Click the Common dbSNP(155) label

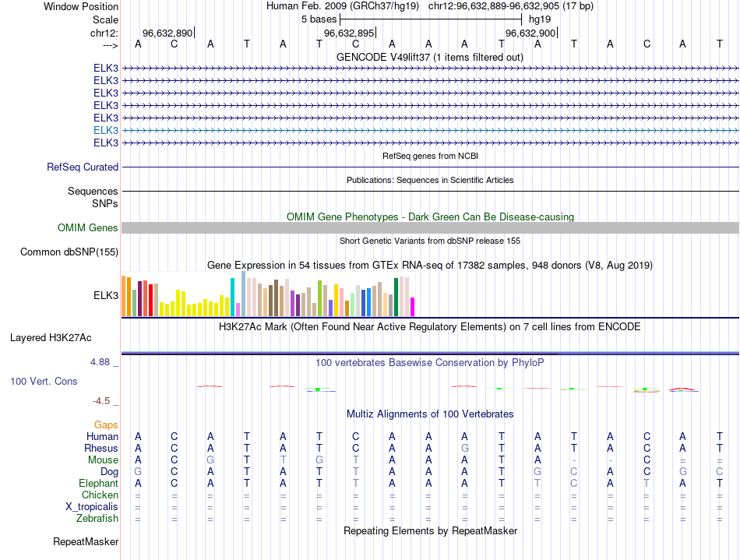click(x=69, y=252)
